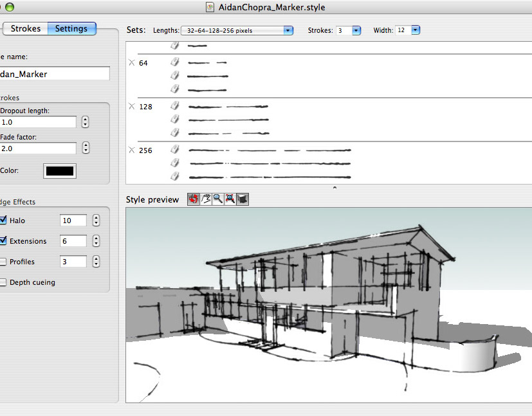The height and width of the screenshot is (416, 532).
Task: Click the Fade factor stepper
Action: 86,148
